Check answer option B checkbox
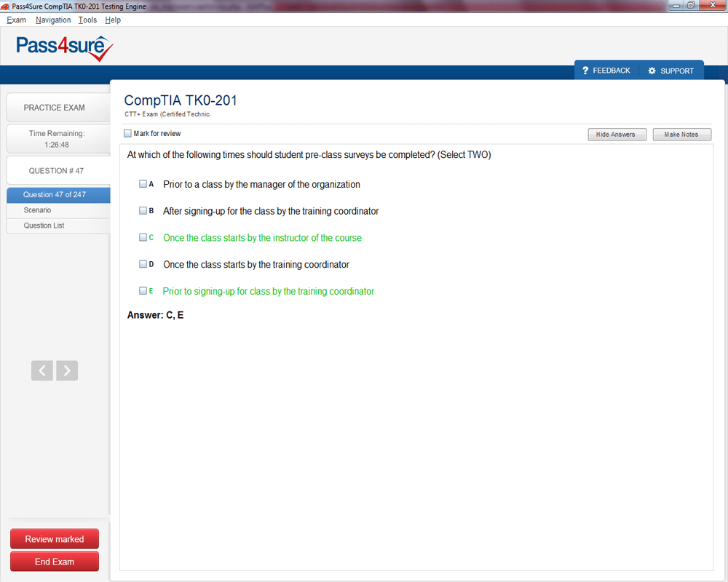Image resolution: width=728 pixels, height=582 pixels. click(x=143, y=211)
